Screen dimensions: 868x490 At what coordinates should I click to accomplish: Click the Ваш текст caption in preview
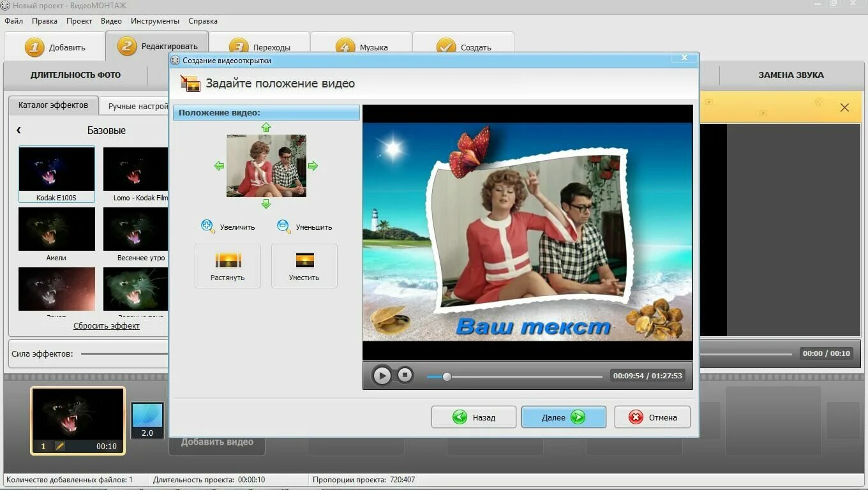point(534,327)
